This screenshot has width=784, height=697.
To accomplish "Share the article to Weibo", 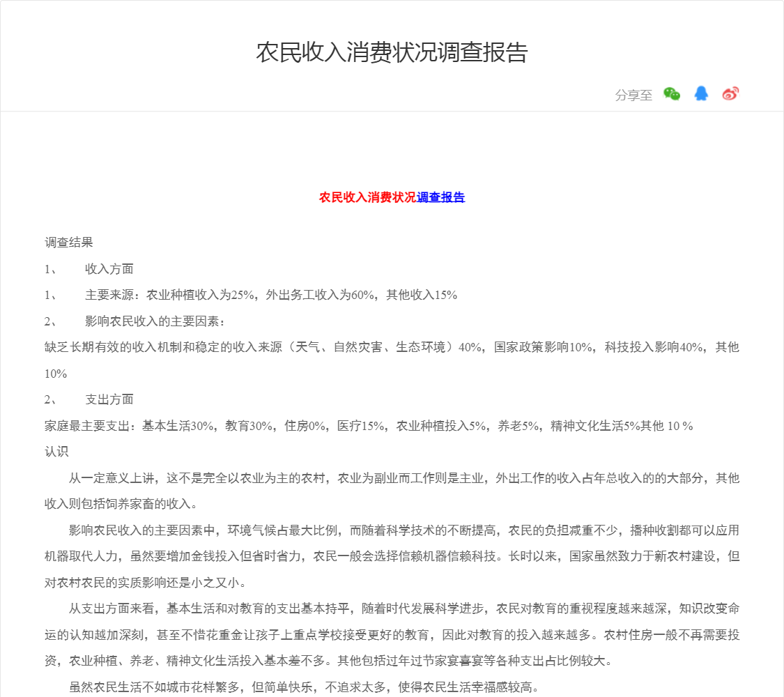I will [730, 93].
